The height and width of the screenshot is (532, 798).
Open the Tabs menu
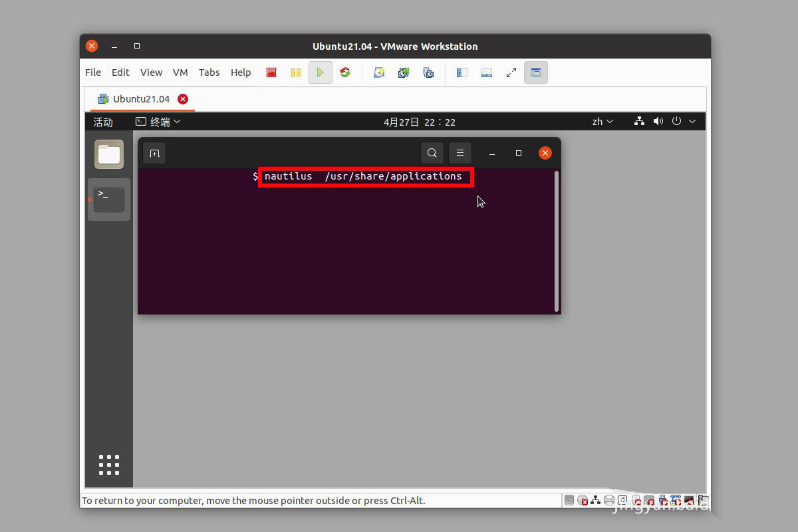point(209,72)
